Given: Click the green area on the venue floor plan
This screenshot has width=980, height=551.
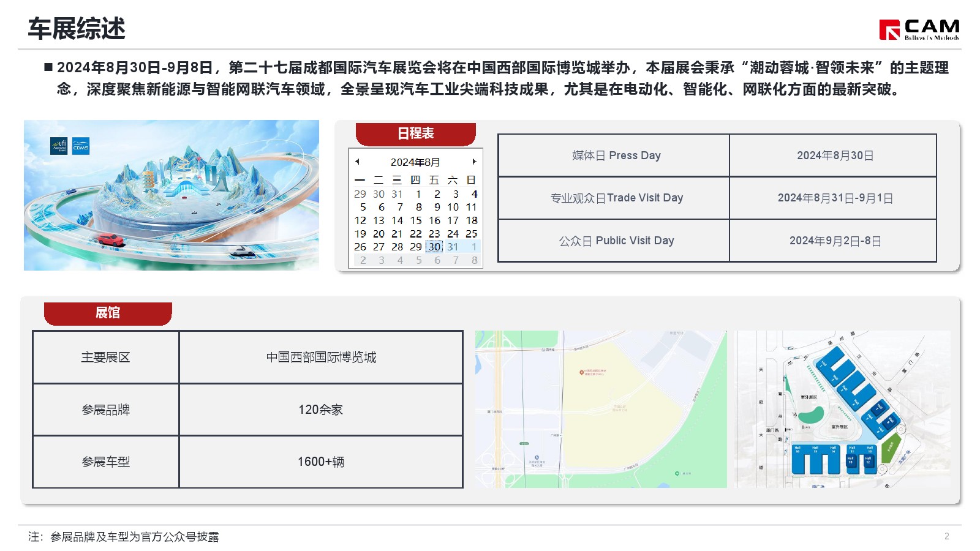Looking at the screenshot, I should tap(889, 449).
